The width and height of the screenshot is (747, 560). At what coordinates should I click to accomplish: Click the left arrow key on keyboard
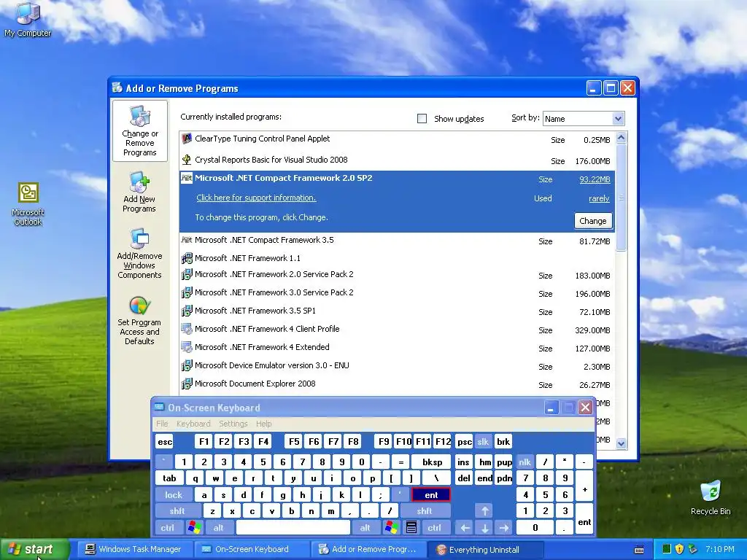(465, 528)
